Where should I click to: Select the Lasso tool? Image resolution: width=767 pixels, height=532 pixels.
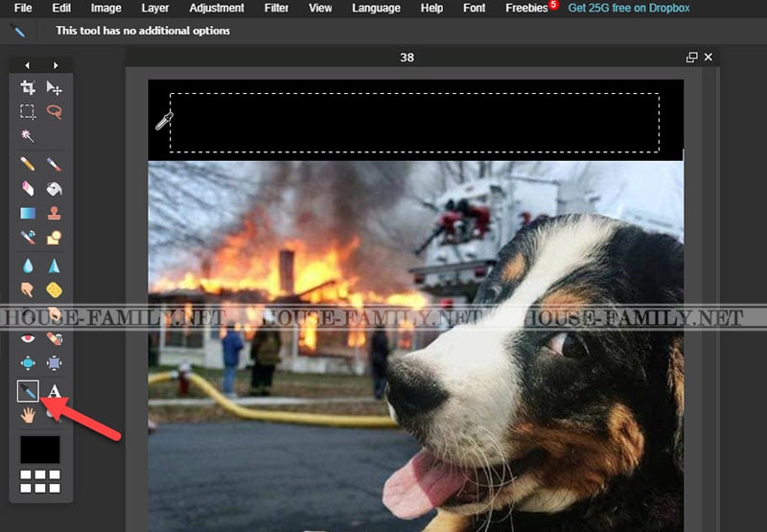point(54,112)
